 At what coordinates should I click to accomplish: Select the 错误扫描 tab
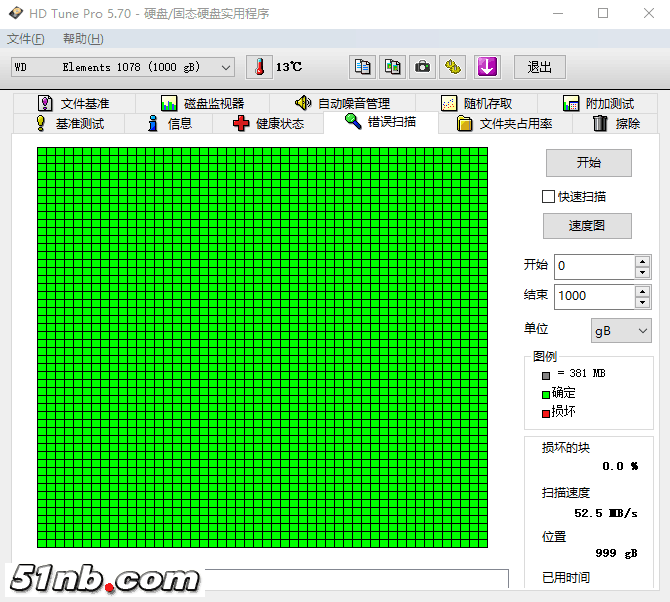click(x=381, y=122)
